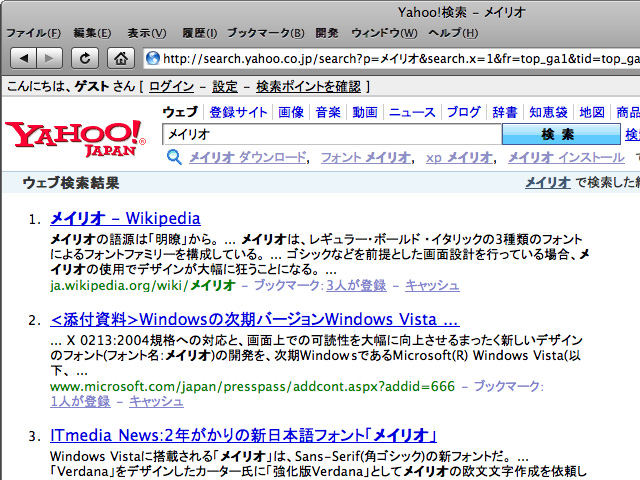640x480 pixels.
Task: Open the ブックマーク menu
Action: click(x=265, y=33)
